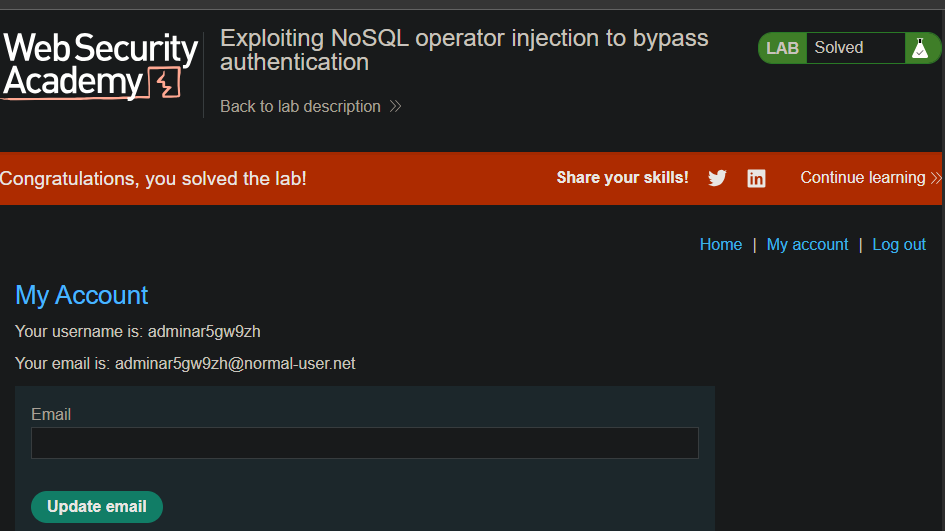Click the Twitter share icon

coord(717,178)
